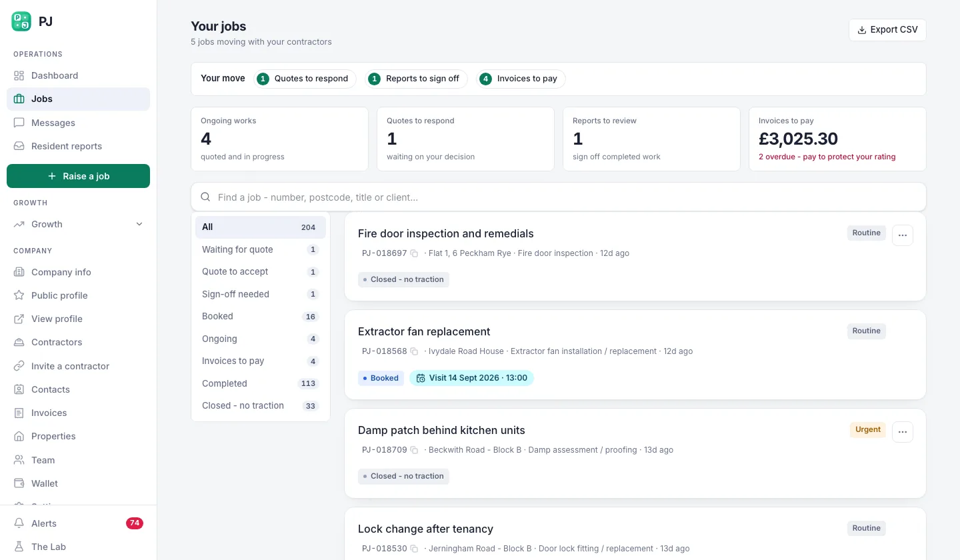Open Properties in sidebar
The height and width of the screenshot is (560, 960).
[78, 436]
